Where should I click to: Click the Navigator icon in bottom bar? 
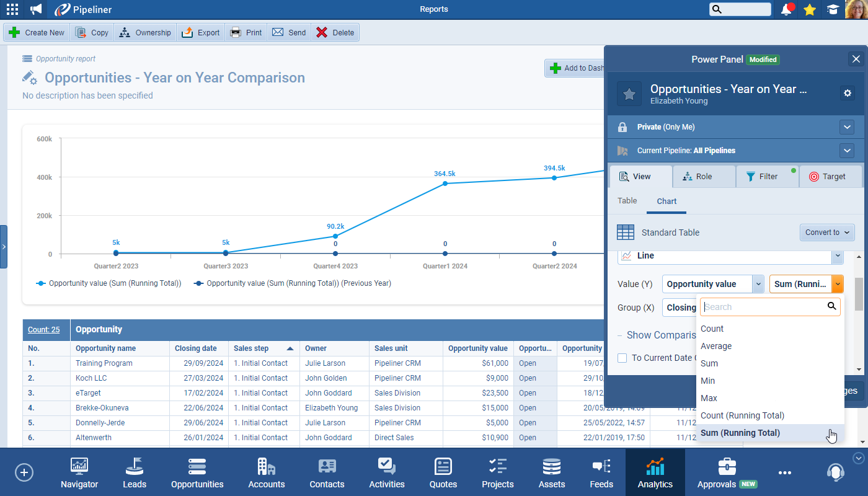tap(79, 472)
